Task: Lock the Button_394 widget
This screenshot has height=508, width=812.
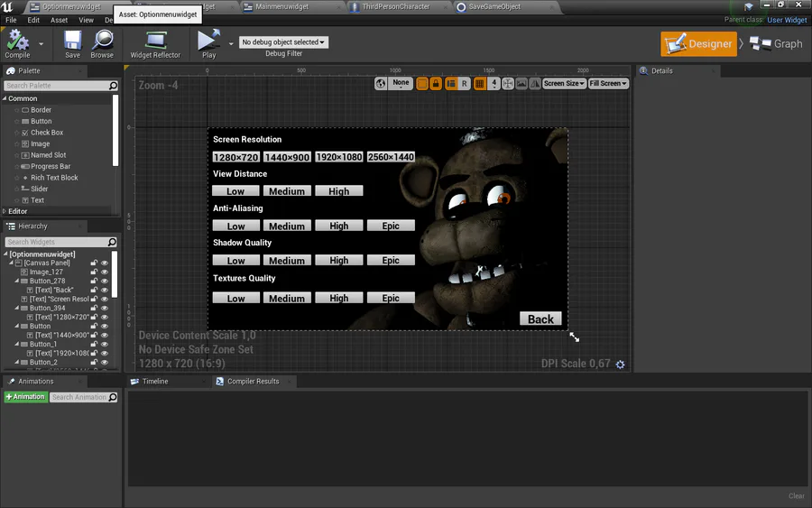Action: pos(94,308)
